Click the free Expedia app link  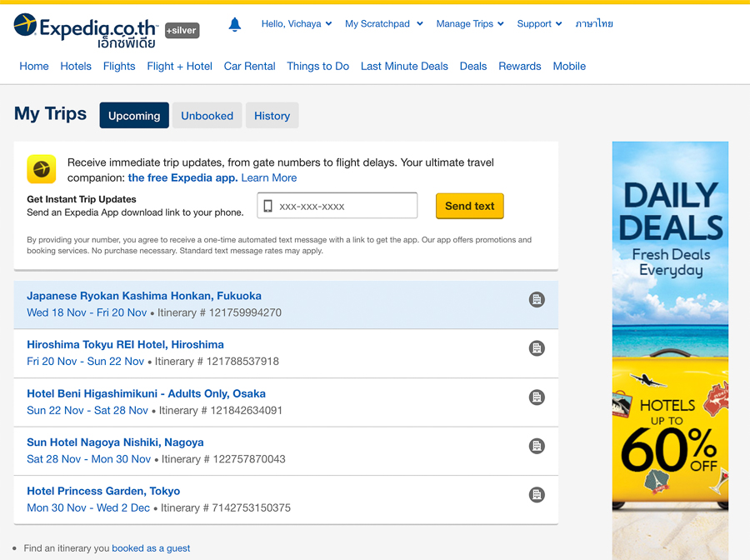[x=182, y=177]
